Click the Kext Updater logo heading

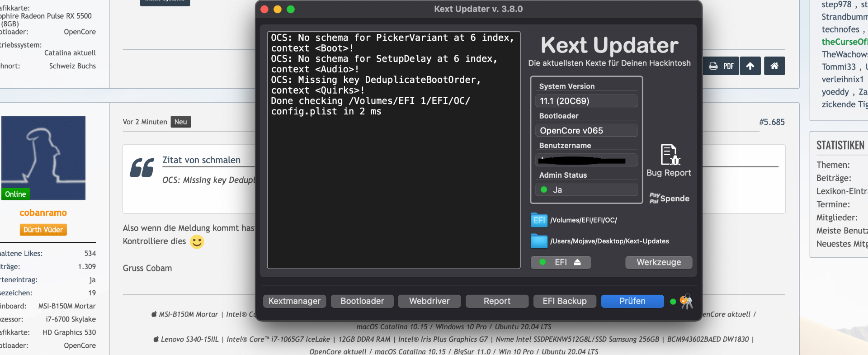(609, 45)
